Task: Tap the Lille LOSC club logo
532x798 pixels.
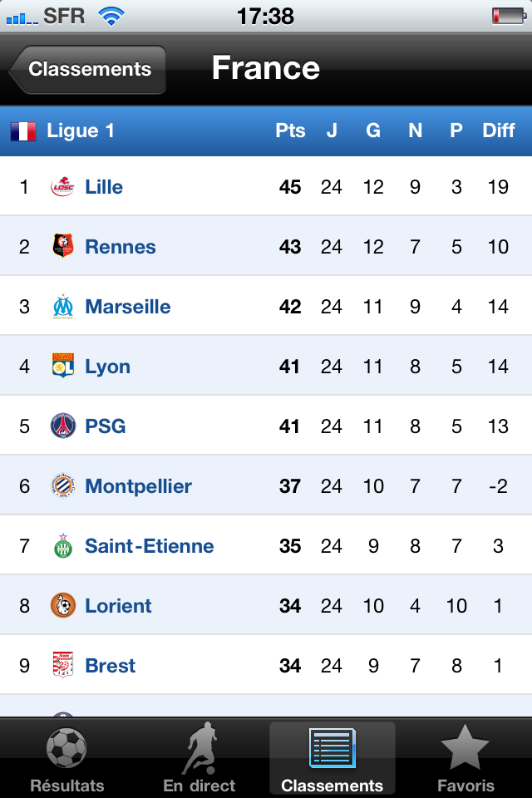Action: [x=62, y=187]
